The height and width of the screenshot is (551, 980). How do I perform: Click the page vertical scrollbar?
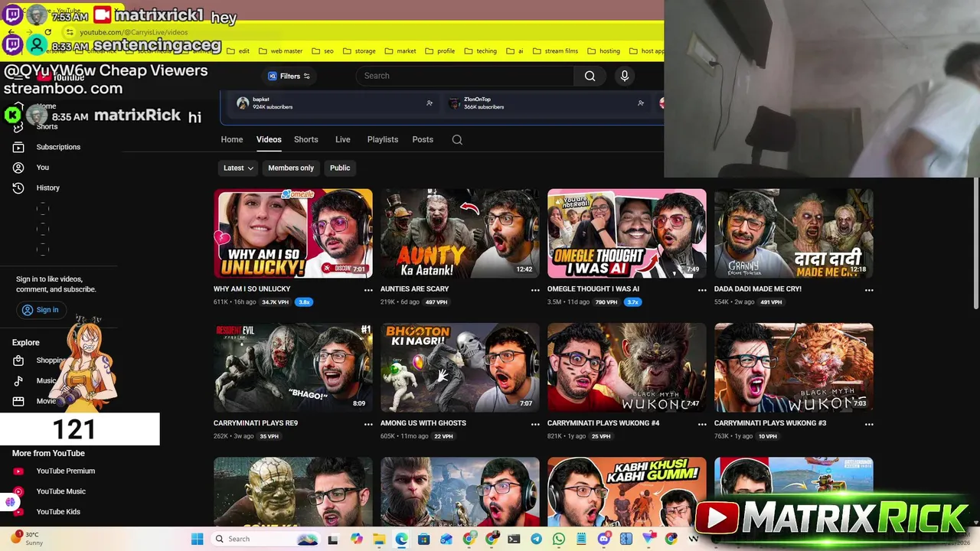tap(975, 243)
